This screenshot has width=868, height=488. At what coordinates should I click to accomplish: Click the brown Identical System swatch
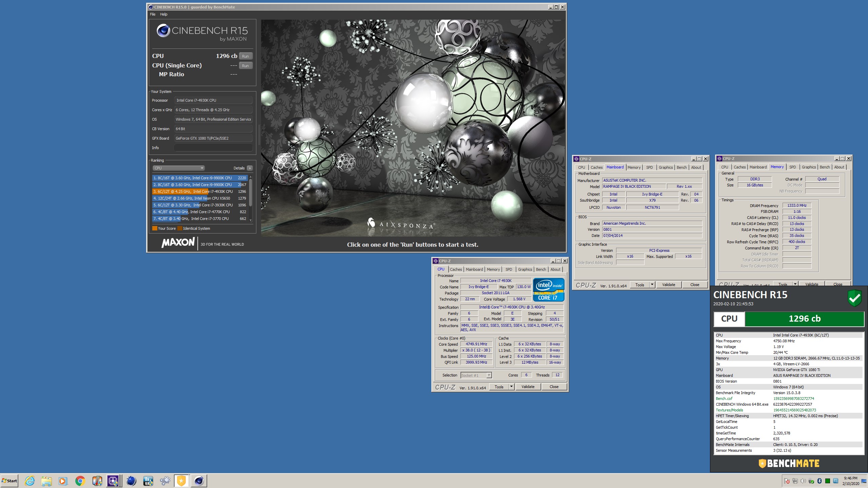coord(180,228)
